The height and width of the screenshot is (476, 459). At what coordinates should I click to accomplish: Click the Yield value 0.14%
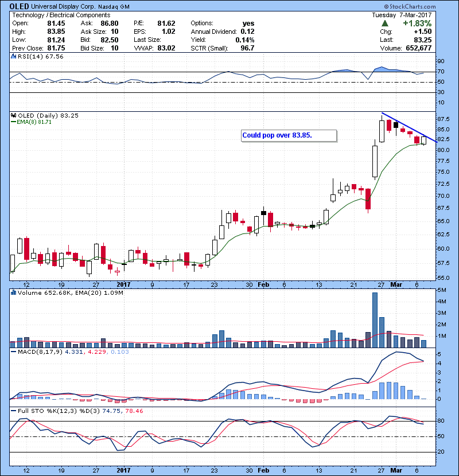(245, 40)
